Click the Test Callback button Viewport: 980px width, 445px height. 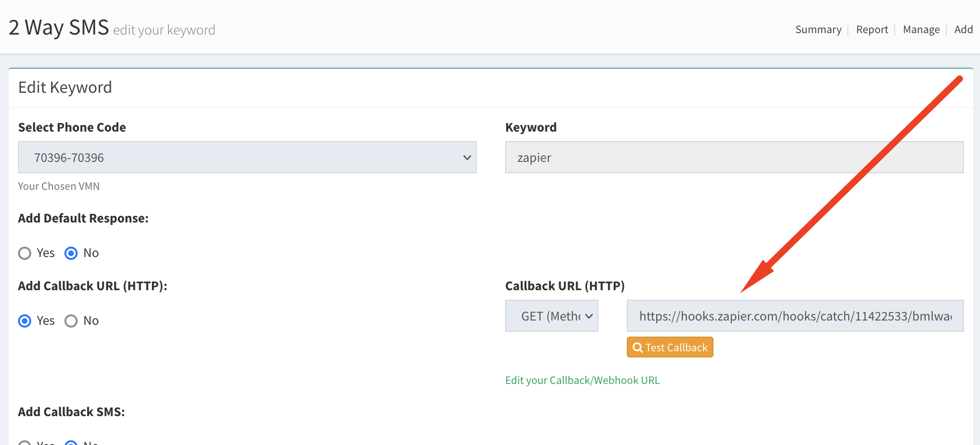pos(670,347)
